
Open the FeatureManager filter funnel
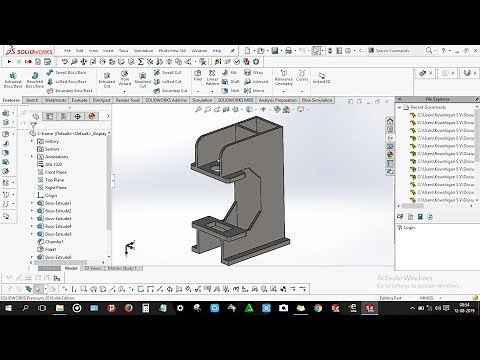pyautogui.click(x=33, y=125)
